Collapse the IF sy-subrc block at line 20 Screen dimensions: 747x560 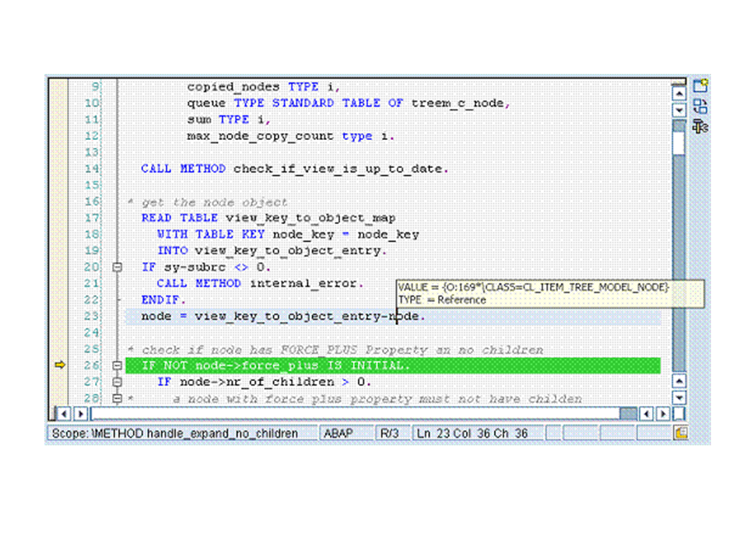pyautogui.click(x=117, y=267)
